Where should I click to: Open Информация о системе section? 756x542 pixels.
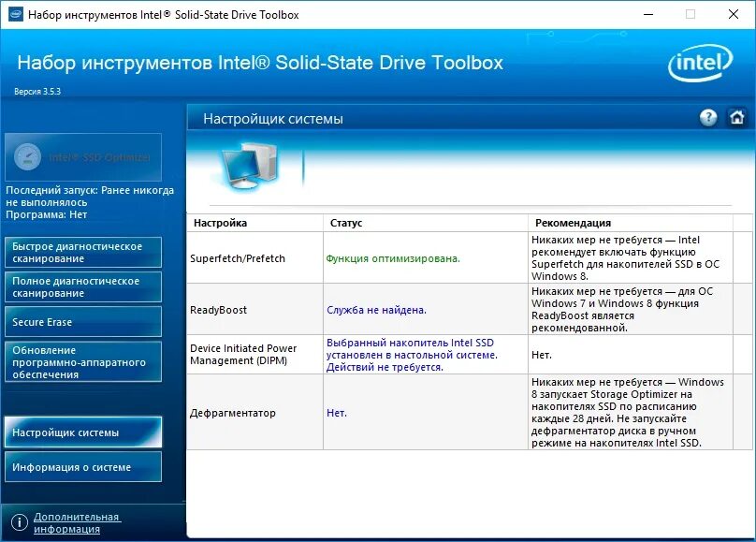coord(83,467)
